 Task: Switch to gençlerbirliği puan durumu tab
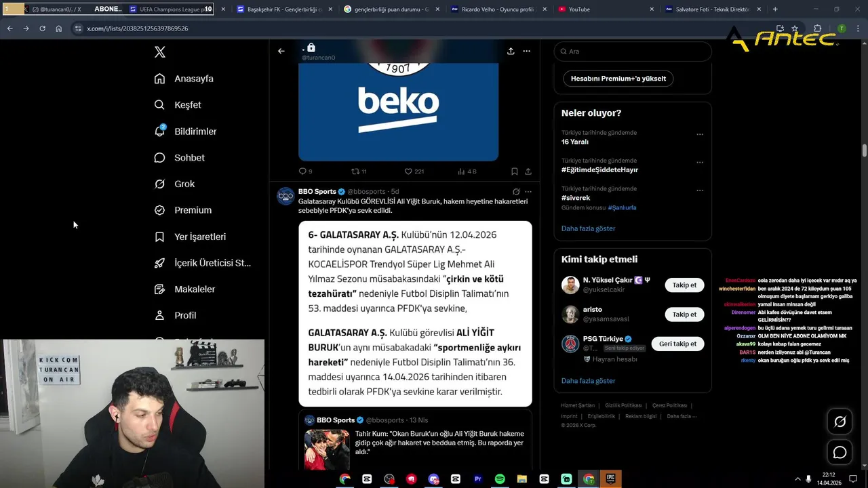[x=390, y=9]
